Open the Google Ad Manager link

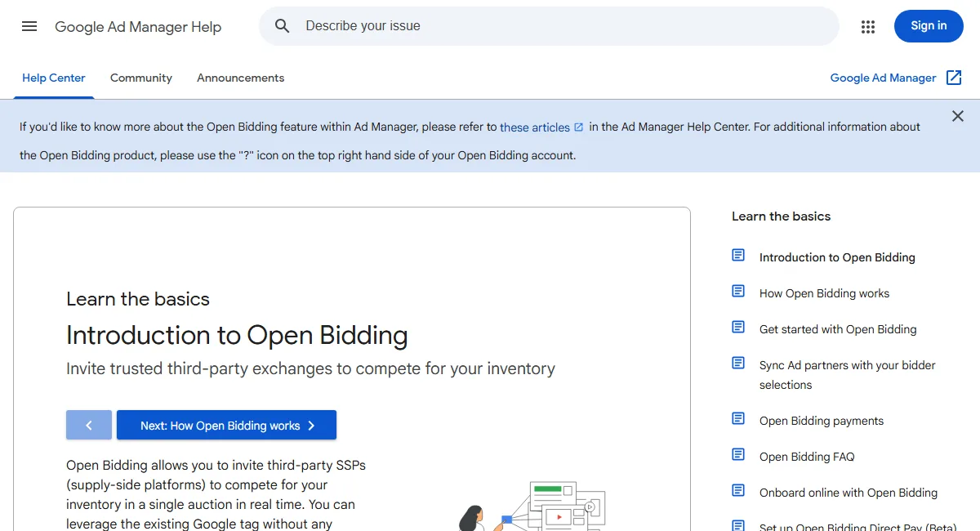point(883,78)
